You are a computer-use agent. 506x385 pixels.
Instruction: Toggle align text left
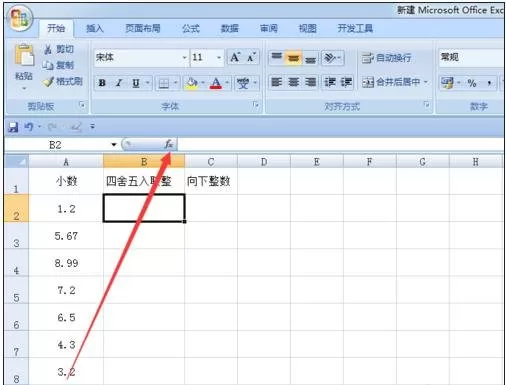(x=276, y=82)
